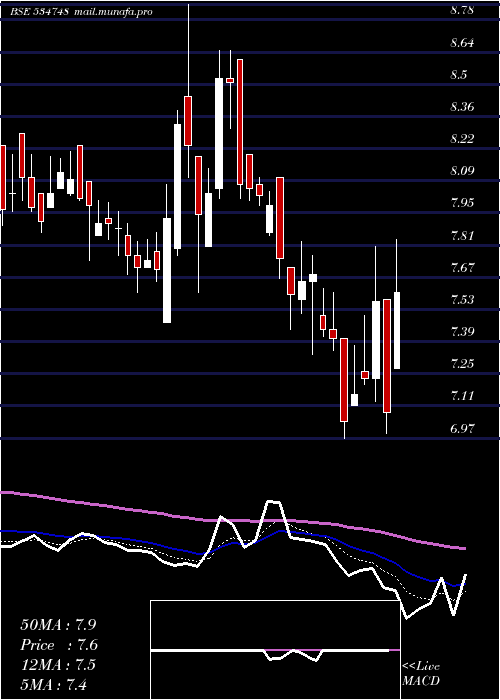Screen dimensions: 500x700
Task: Click the 7.25 price axis label
Action: [462, 363]
